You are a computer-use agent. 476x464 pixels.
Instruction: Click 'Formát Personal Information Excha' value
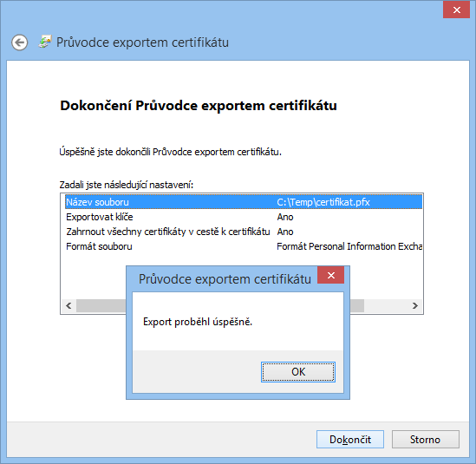coord(349,246)
